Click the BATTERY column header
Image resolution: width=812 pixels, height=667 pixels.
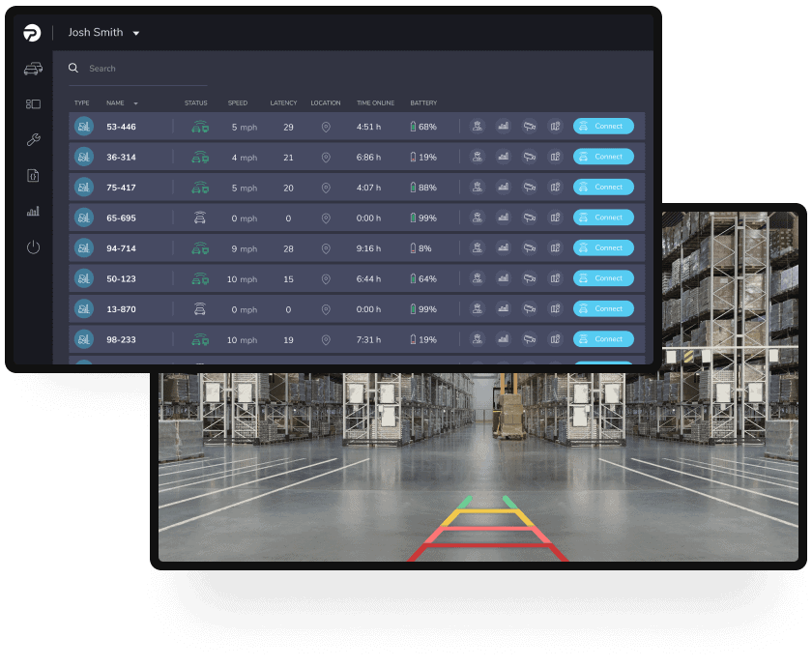click(x=423, y=103)
